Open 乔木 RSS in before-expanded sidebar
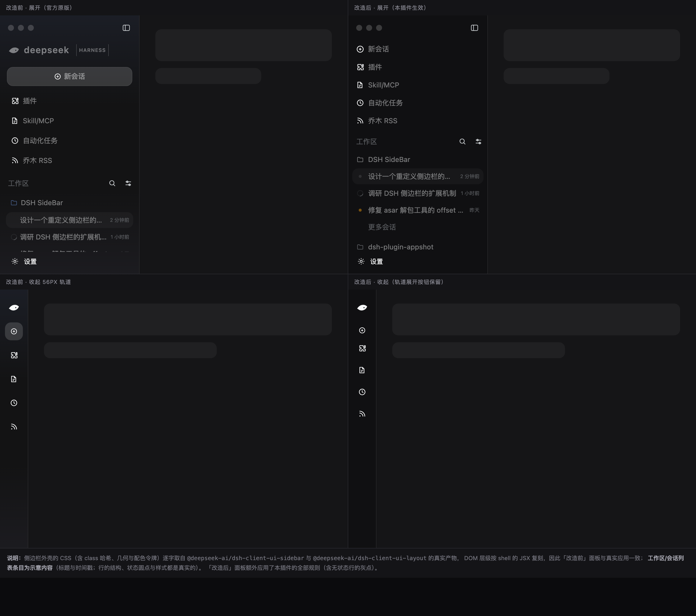 coord(69,161)
